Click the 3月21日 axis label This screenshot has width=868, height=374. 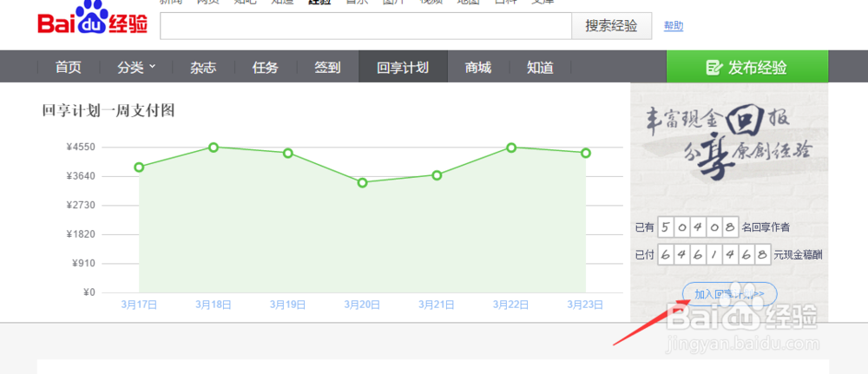point(437,305)
